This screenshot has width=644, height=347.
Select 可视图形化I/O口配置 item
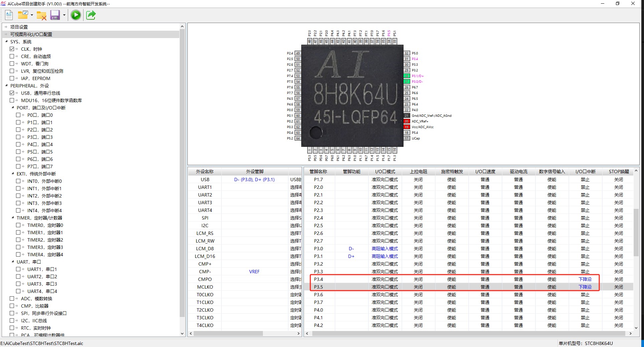31,34
